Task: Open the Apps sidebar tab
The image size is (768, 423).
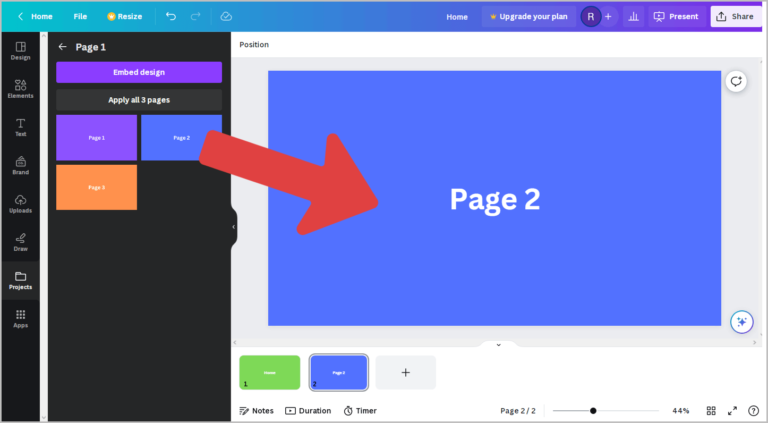Action: tap(20, 319)
